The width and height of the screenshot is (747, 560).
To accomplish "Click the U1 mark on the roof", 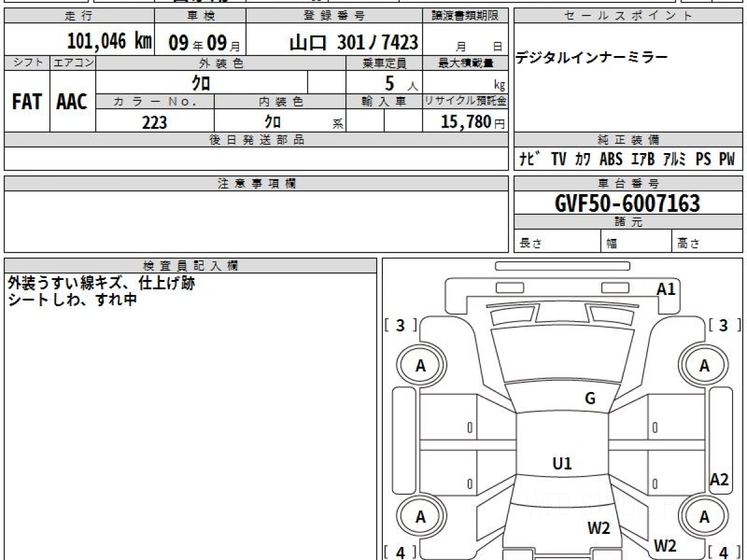I will click(x=562, y=463).
